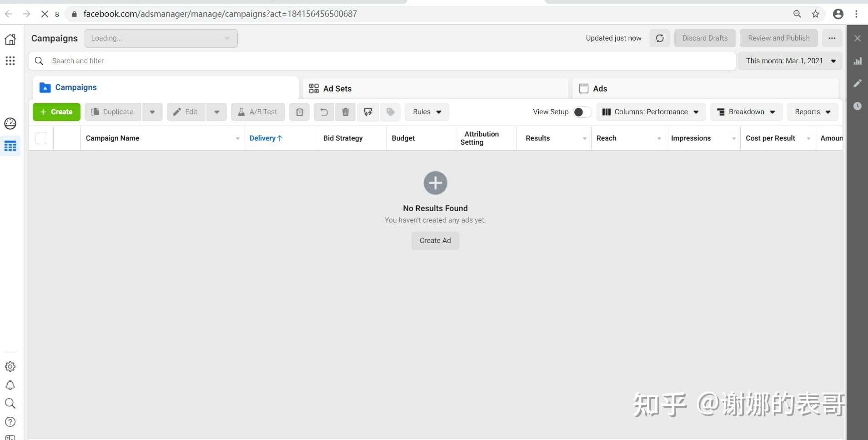Click the export/import toolbar icon
Image resolution: width=868 pixels, height=440 pixels.
point(368,112)
